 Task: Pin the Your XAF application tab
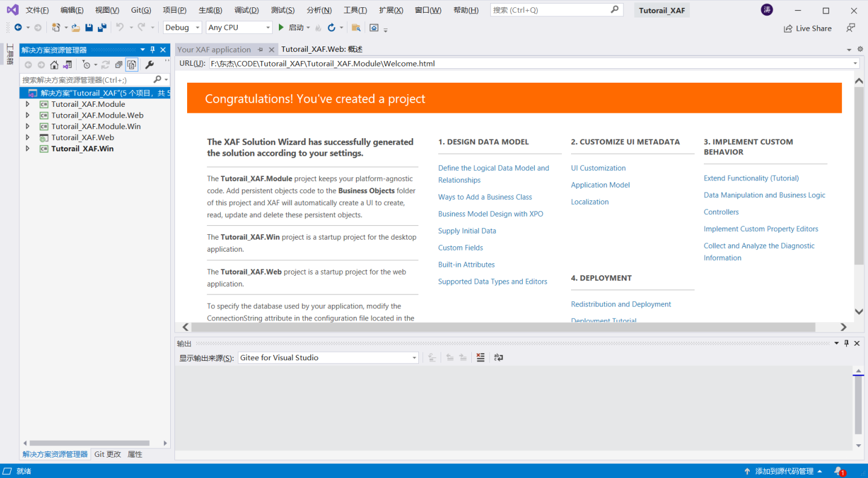pyautogui.click(x=261, y=49)
